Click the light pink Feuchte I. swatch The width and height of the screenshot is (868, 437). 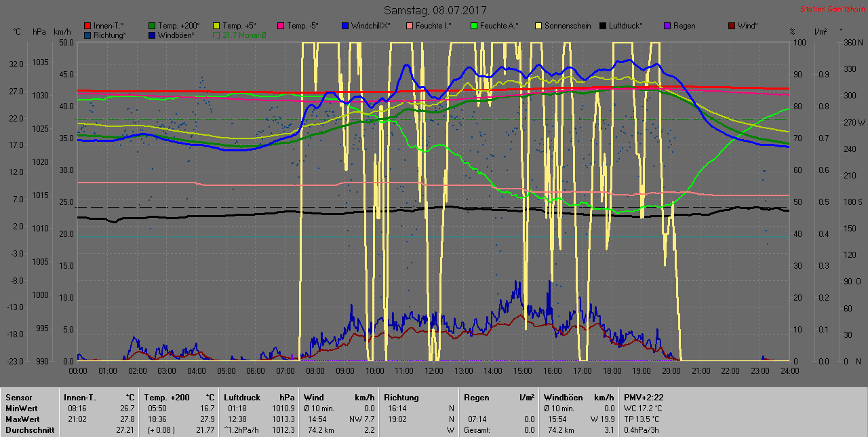click(410, 26)
